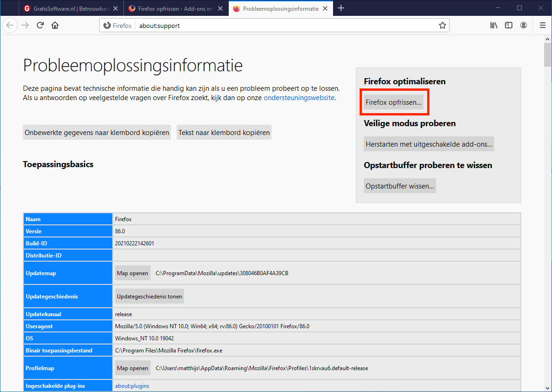Click Herstarten met uitgeschakelde add-ons button
The height and width of the screenshot is (392, 552).
(429, 144)
